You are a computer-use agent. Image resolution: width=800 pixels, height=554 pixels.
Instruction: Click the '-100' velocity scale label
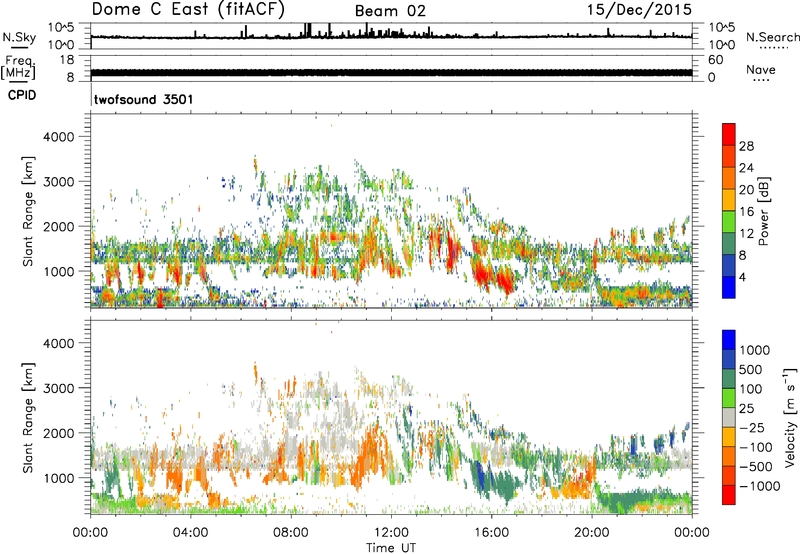pyautogui.click(x=756, y=447)
